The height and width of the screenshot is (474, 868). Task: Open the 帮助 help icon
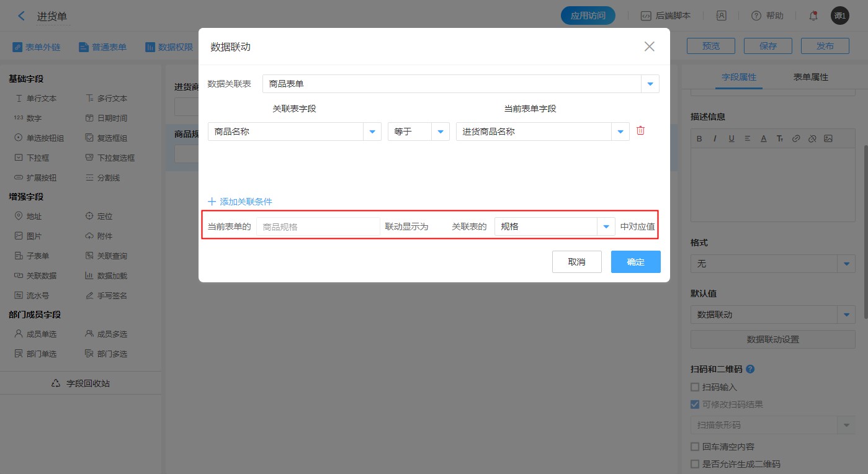pos(756,16)
